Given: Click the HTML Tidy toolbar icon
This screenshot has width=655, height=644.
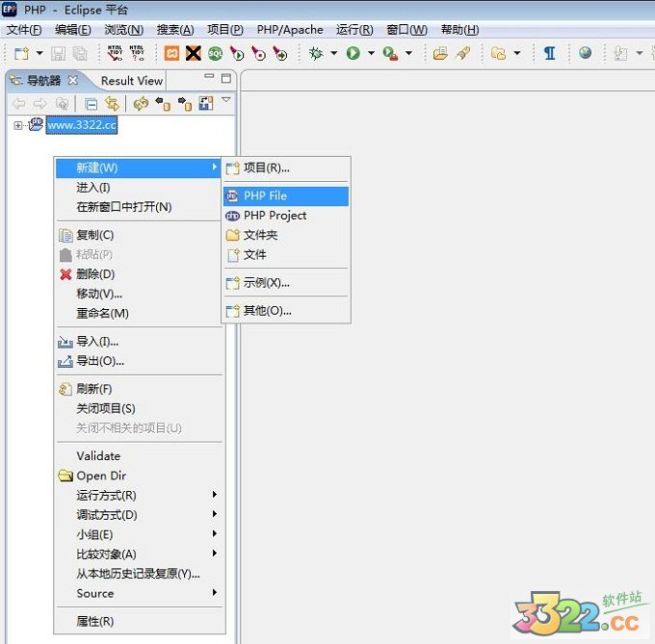Looking at the screenshot, I should [x=116, y=54].
